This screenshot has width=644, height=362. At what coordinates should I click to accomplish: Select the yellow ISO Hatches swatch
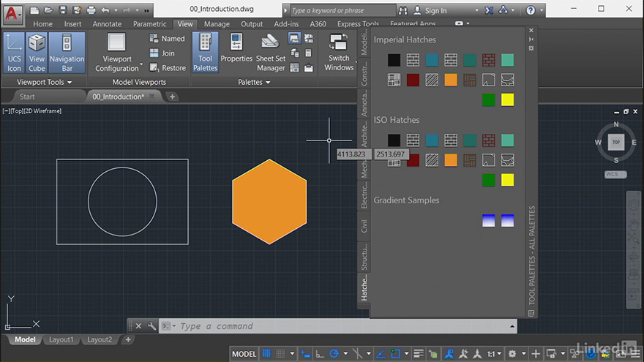coord(507,180)
